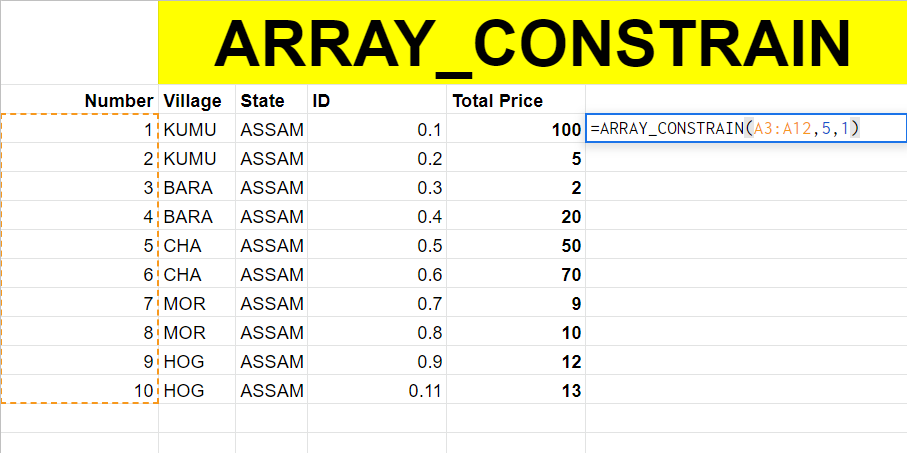Select ID cell with value 0.6

click(x=377, y=273)
